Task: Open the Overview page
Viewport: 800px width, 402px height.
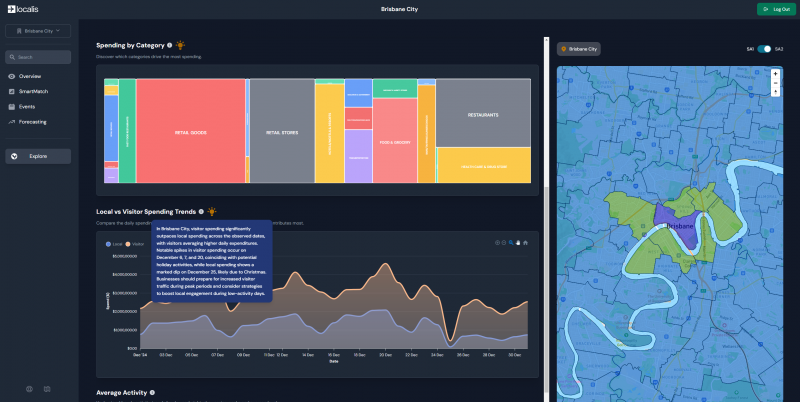Action: (30, 76)
